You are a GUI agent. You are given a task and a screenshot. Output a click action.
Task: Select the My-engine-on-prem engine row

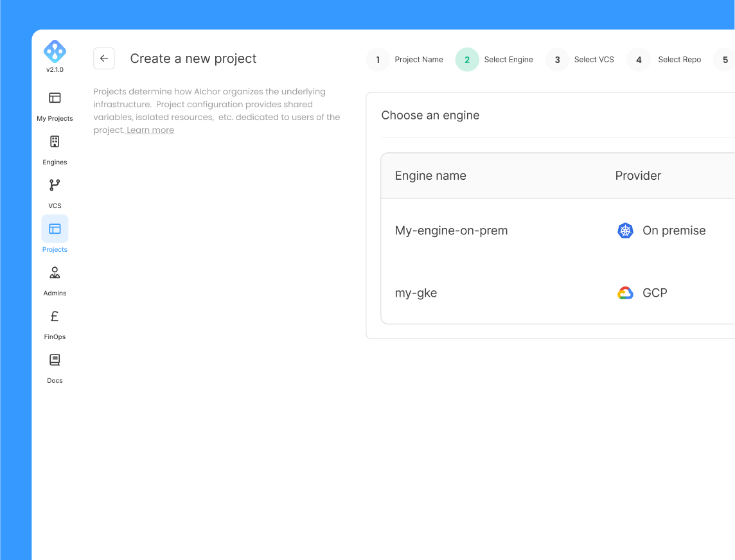558,231
